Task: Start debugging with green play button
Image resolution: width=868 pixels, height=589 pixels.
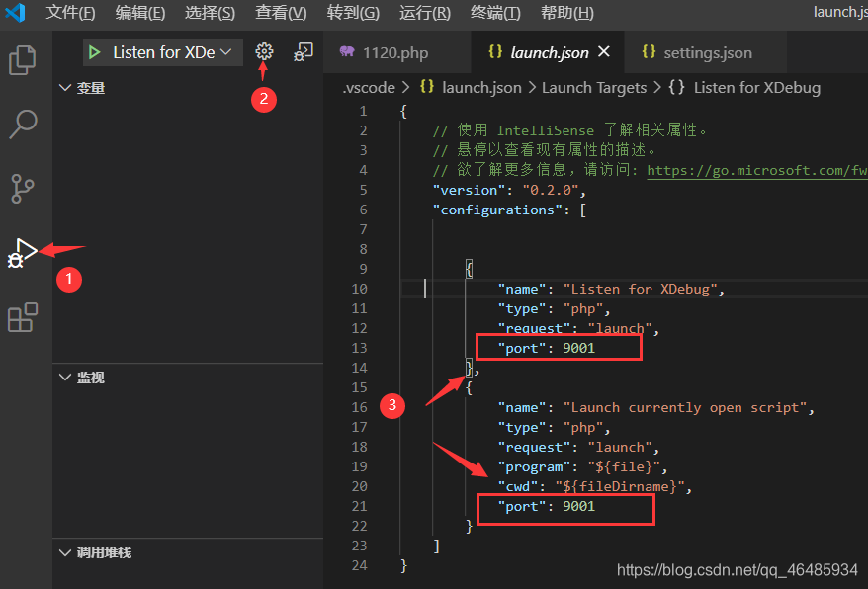Action: pos(94,52)
